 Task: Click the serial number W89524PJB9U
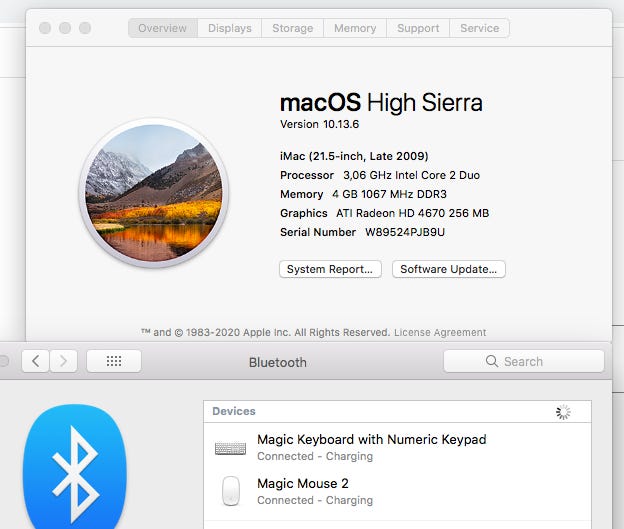[405, 232]
